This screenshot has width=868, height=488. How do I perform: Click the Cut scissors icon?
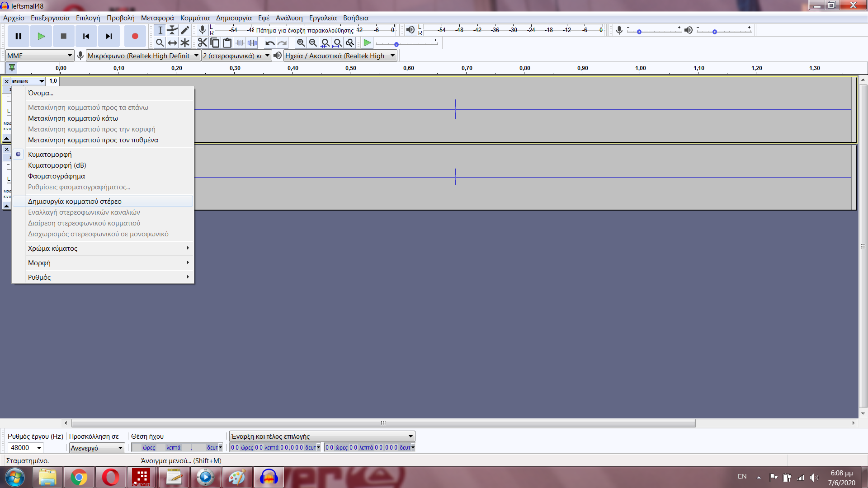pyautogui.click(x=202, y=43)
